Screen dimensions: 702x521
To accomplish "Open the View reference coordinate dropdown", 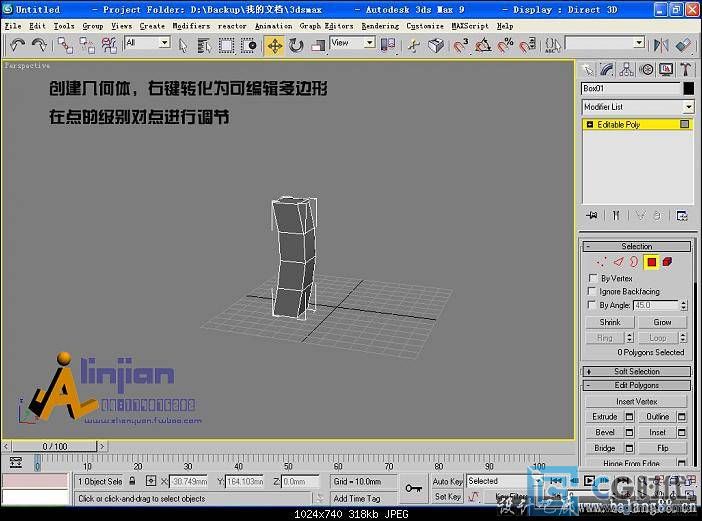I will click(x=353, y=43).
